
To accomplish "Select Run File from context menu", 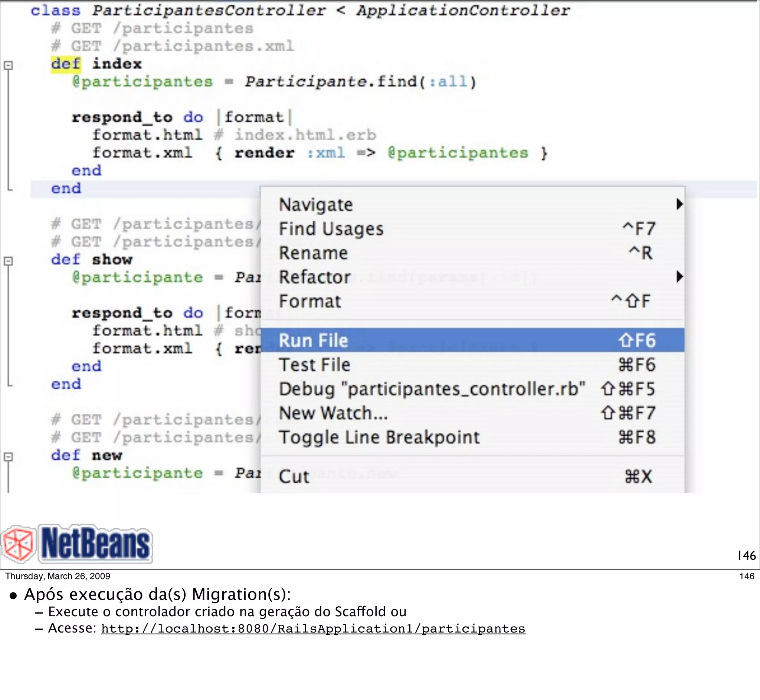I will [x=313, y=340].
